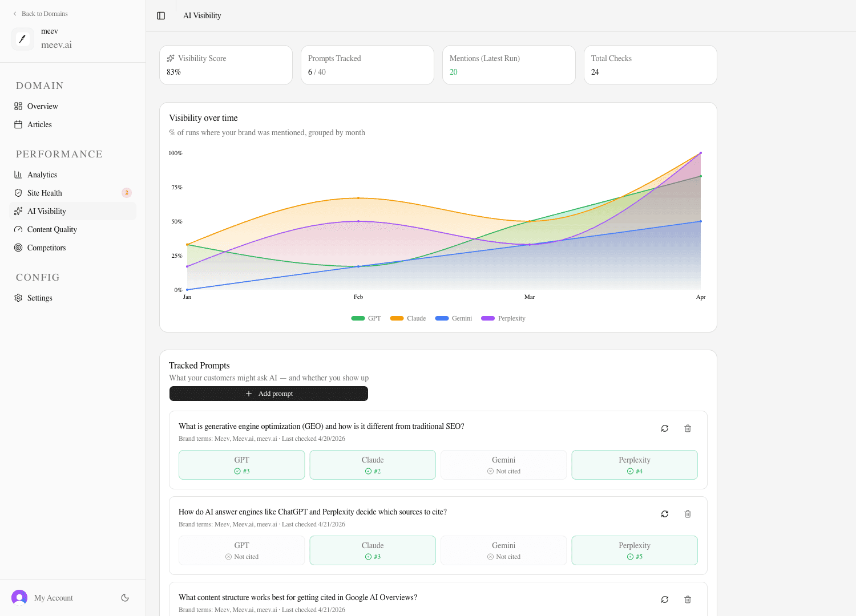Open Perplexity #4 result card
Image resolution: width=856 pixels, height=616 pixels.
[x=635, y=465]
